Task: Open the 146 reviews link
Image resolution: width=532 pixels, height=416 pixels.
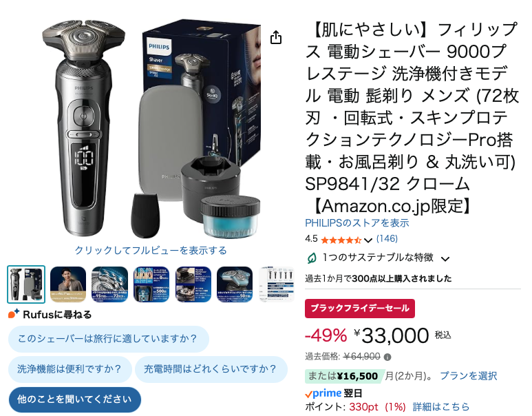Action: [387, 239]
